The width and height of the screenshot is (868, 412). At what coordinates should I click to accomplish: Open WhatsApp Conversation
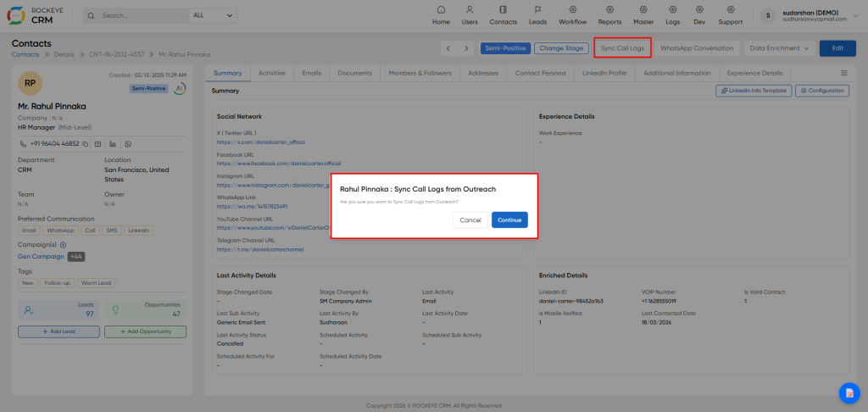(x=697, y=48)
